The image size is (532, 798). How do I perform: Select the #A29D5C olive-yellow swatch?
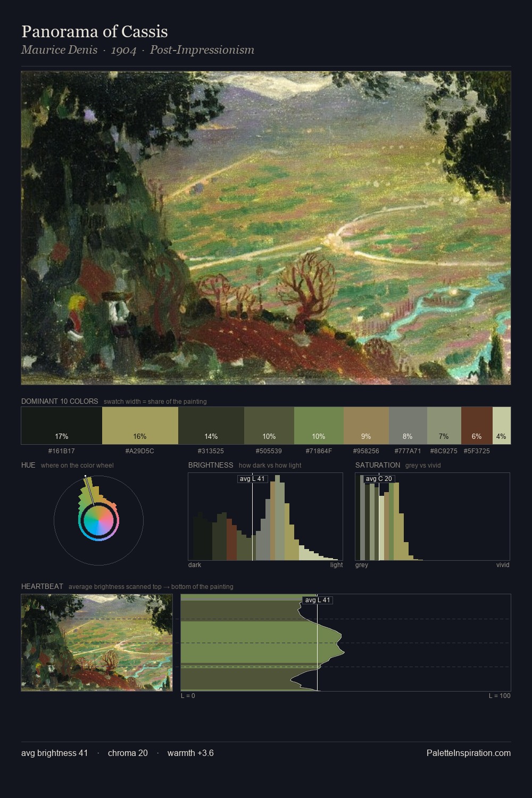(140, 426)
